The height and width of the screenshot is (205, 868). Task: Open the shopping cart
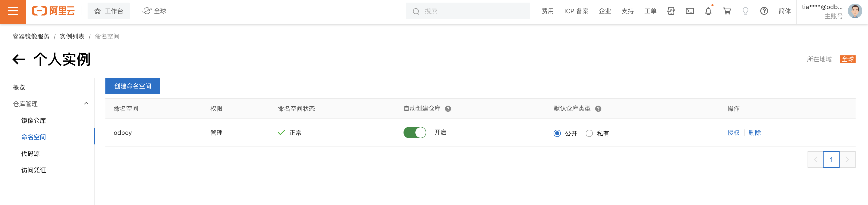[727, 11]
